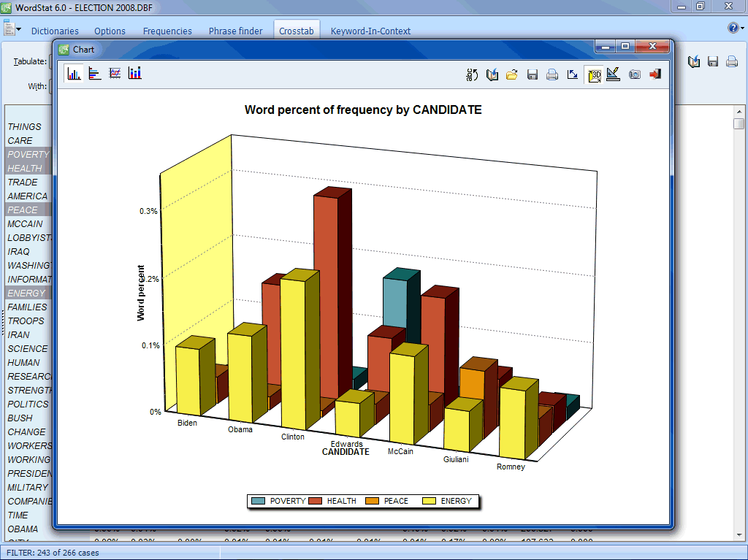Go to the Phrase finder tab
Screen dimensions: 748x560
pos(235,31)
